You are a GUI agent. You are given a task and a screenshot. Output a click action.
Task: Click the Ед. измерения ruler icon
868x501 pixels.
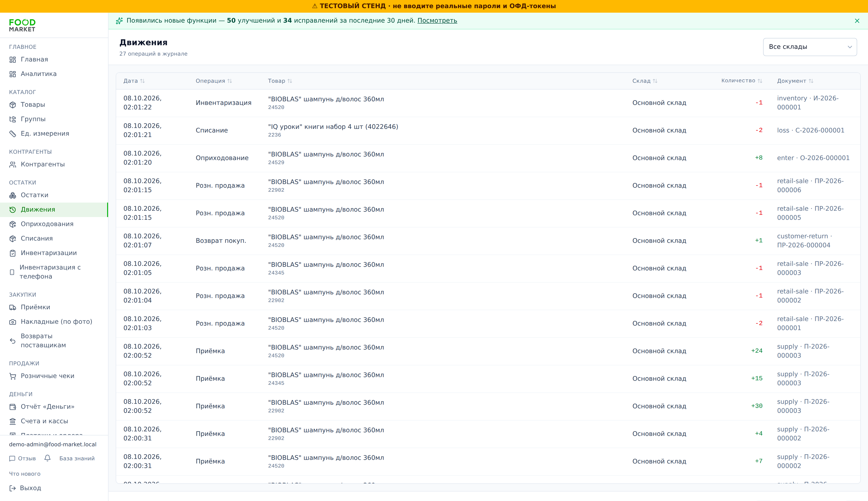13,134
